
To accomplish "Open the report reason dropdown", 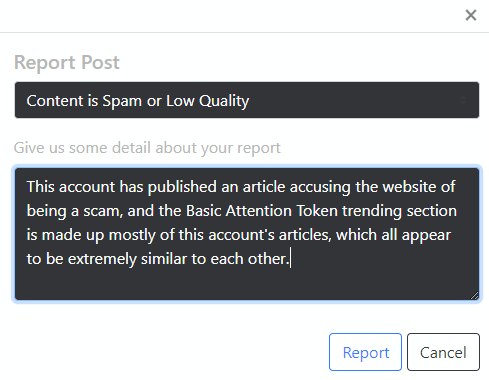I will [247, 100].
